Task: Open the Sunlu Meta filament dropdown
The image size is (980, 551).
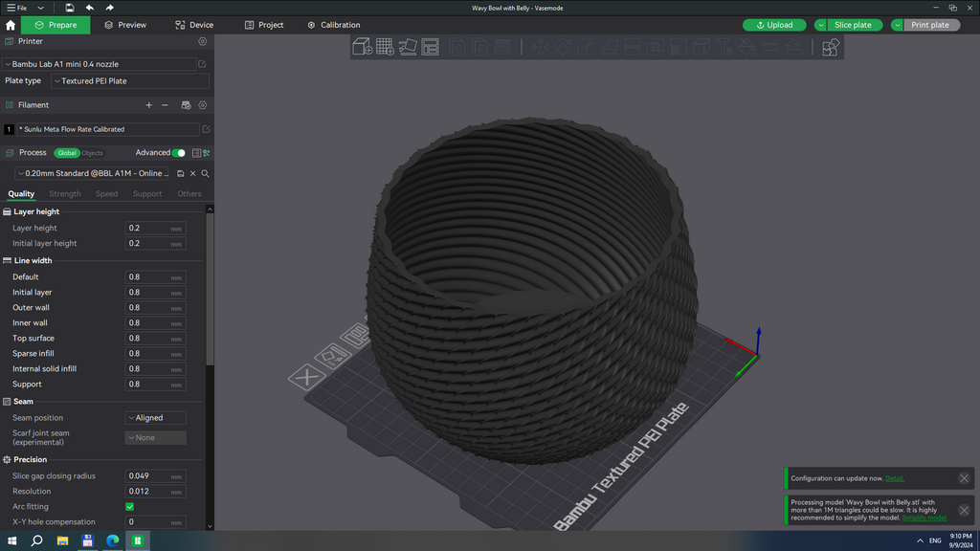Action: [x=107, y=129]
